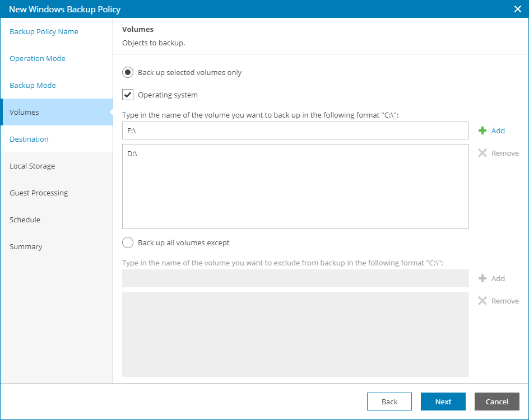Go to the Operation Mode step
529x420 pixels.
[x=38, y=58]
